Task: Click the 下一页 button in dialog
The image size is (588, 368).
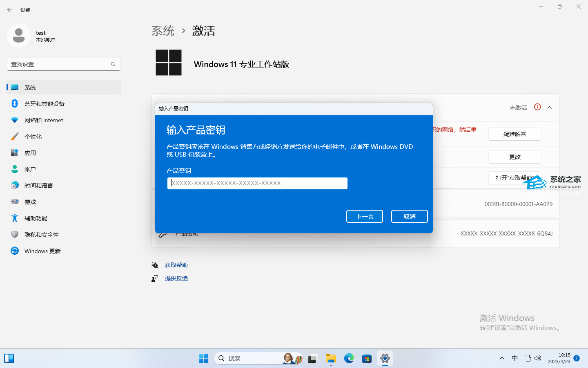Action: (x=365, y=216)
